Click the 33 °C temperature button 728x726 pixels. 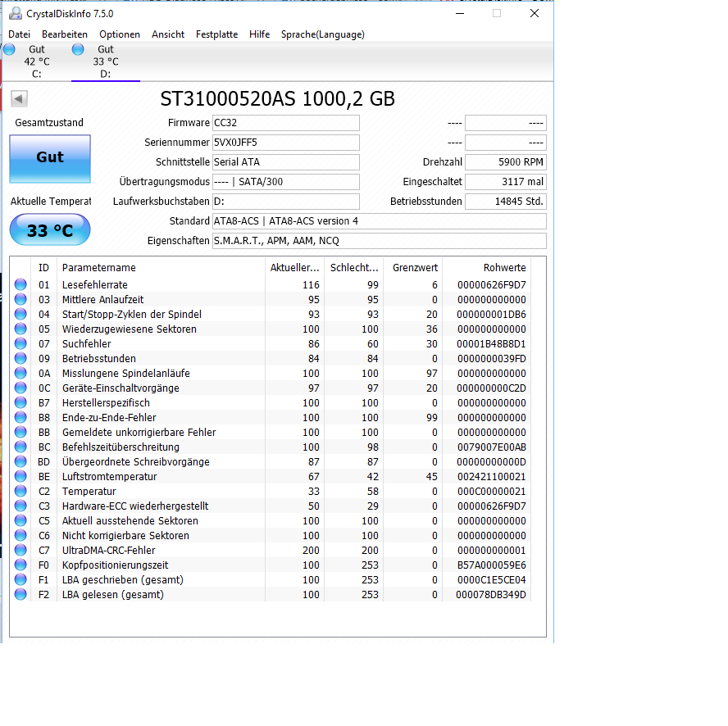[50, 229]
